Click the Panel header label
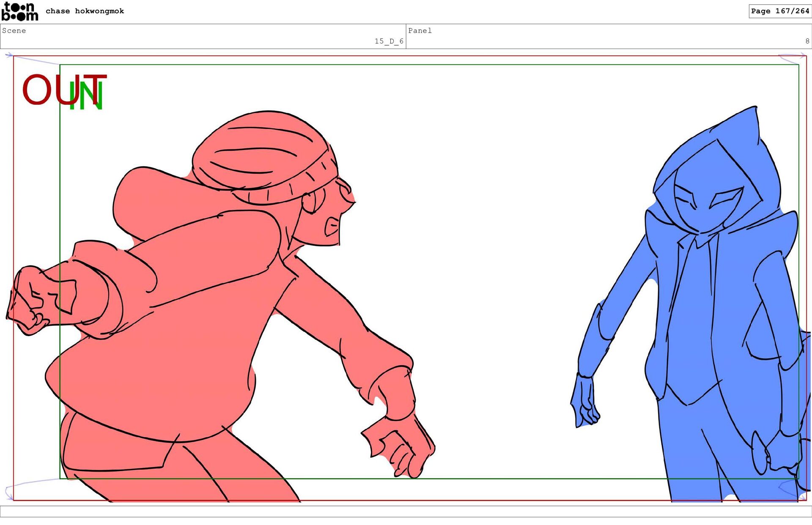The width and height of the screenshot is (812, 525). click(x=420, y=30)
